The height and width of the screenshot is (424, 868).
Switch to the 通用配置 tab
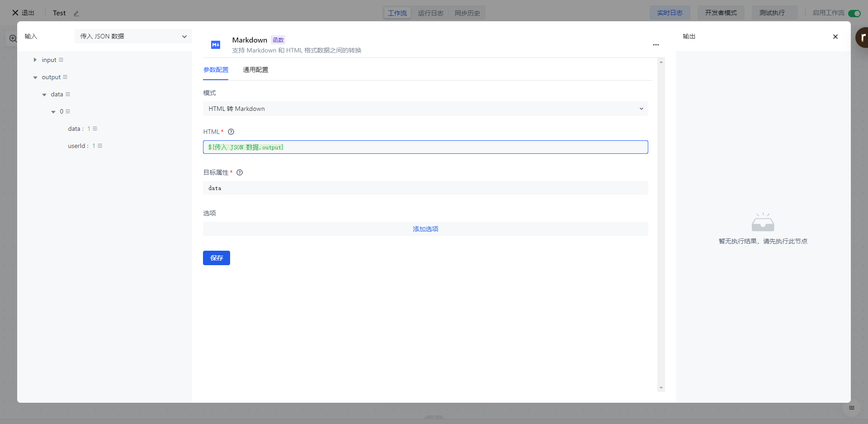tap(255, 70)
